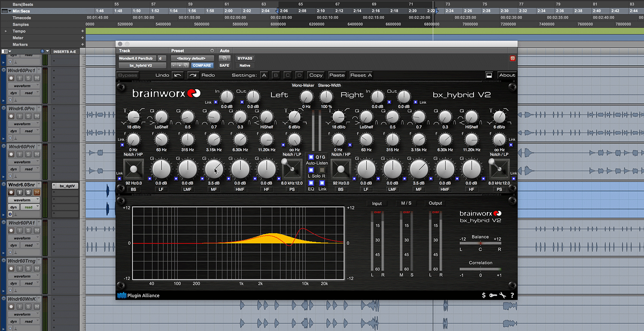Solo the Wndr60PrH track

pyautogui.click(x=28, y=154)
